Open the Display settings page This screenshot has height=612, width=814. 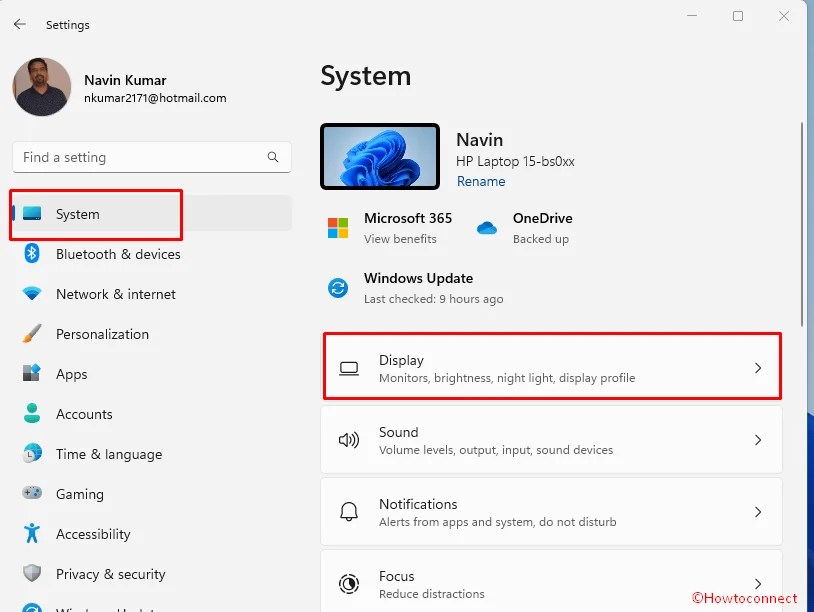tap(552, 367)
